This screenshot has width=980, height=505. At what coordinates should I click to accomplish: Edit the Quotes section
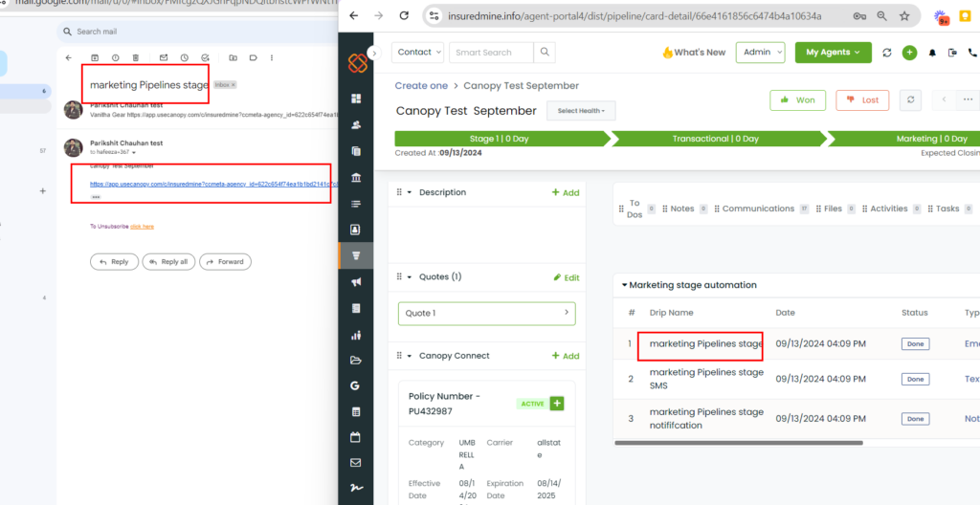pos(567,277)
